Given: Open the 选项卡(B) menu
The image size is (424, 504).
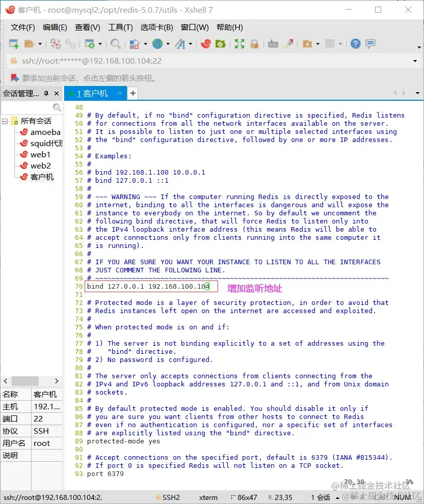Looking at the screenshot, I should pos(156,27).
